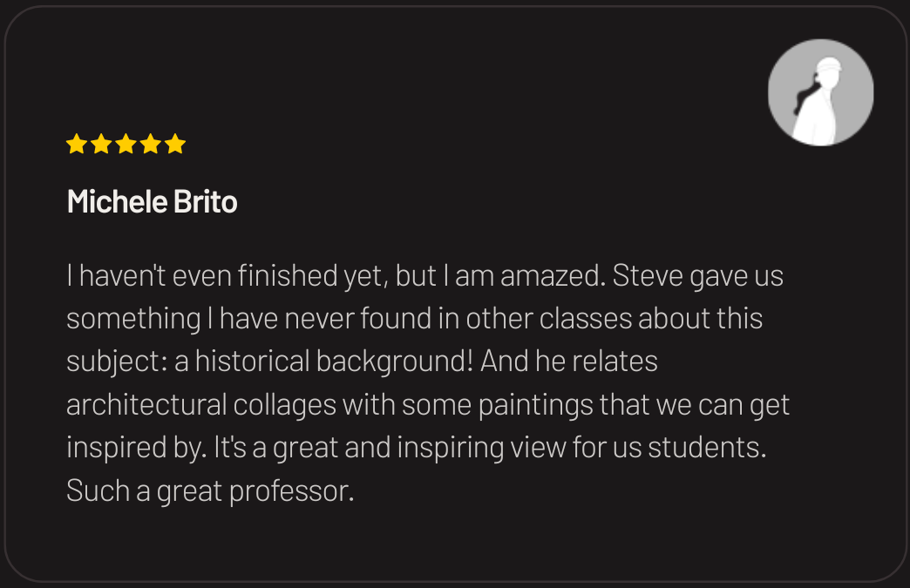The image size is (910, 588).
Task: Open Michele Brito's round profile avatar
Action: (820, 92)
